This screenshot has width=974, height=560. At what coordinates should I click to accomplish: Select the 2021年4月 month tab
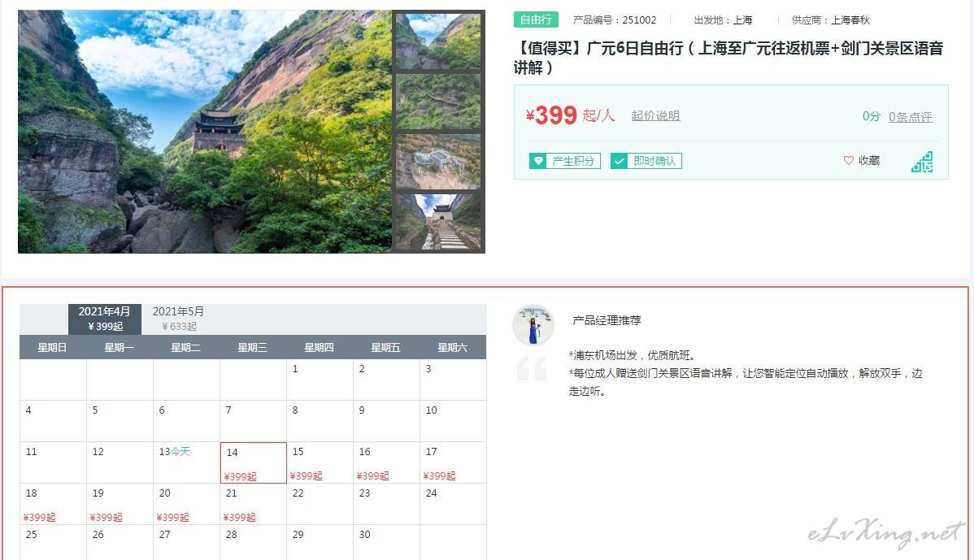[x=105, y=319]
